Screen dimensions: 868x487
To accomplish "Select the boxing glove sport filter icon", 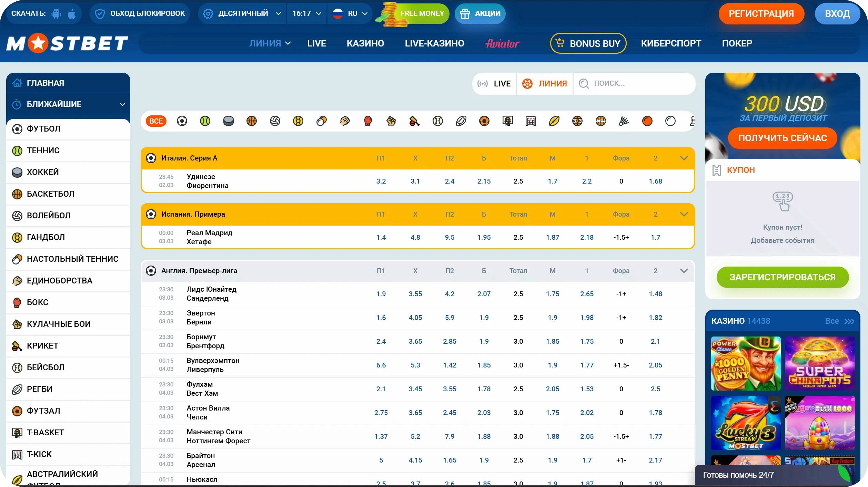I will pos(368,121).
